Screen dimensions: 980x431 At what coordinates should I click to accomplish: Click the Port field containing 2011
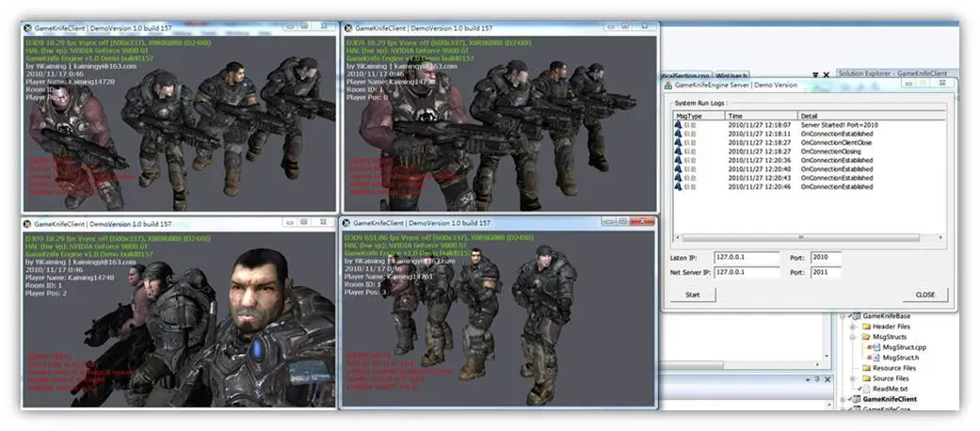click(x=826, y=272)
